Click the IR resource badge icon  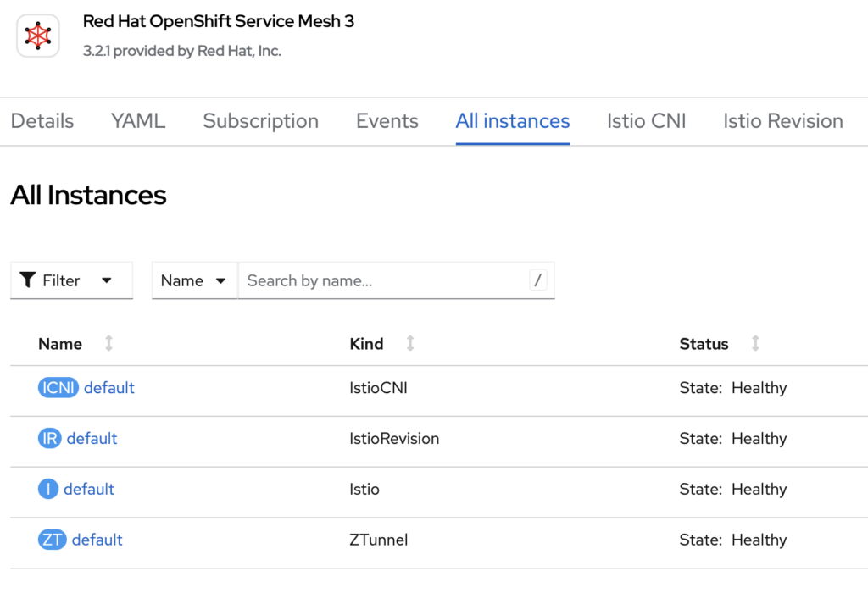pos(50,439)
